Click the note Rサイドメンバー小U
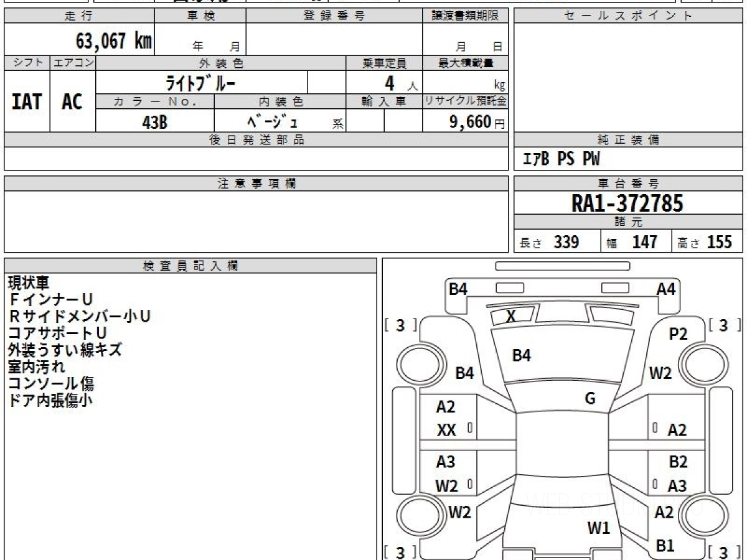 80,317
